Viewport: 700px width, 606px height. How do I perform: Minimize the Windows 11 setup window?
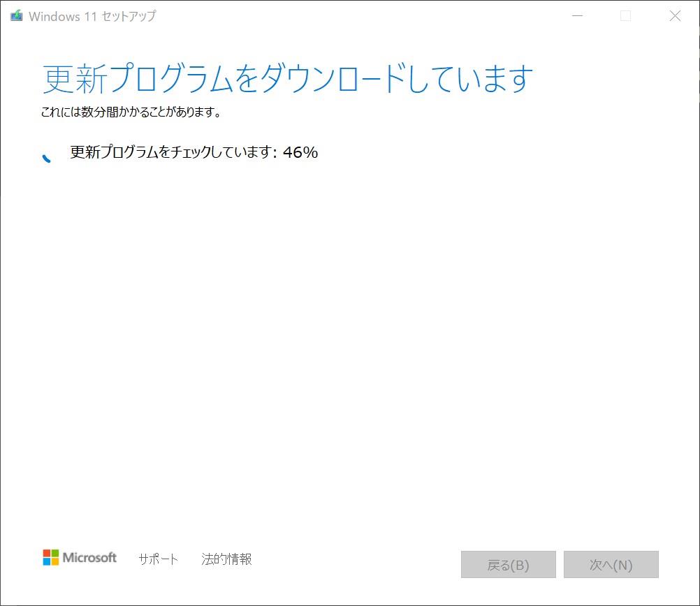(x=578, y=16)
